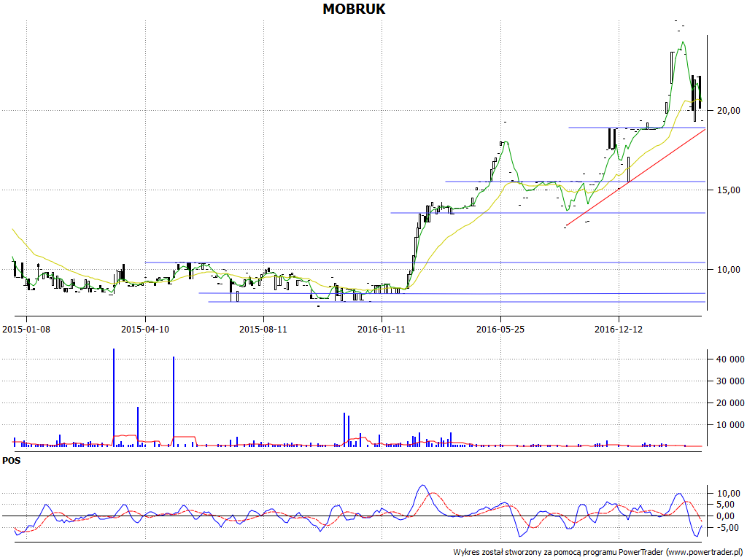Viewport: 747px width, 560px height.
Task: Click the MOBRUK chart title
Action: click(354, 9)
